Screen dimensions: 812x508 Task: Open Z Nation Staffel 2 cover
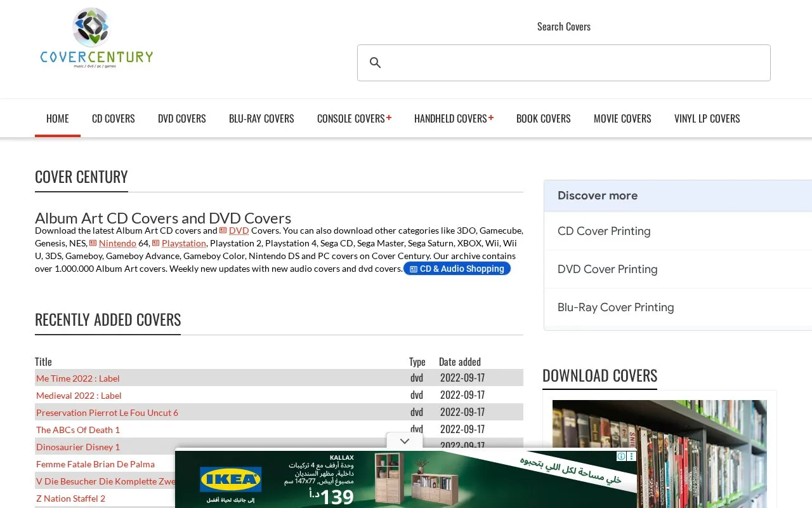(x=70, y=498)
